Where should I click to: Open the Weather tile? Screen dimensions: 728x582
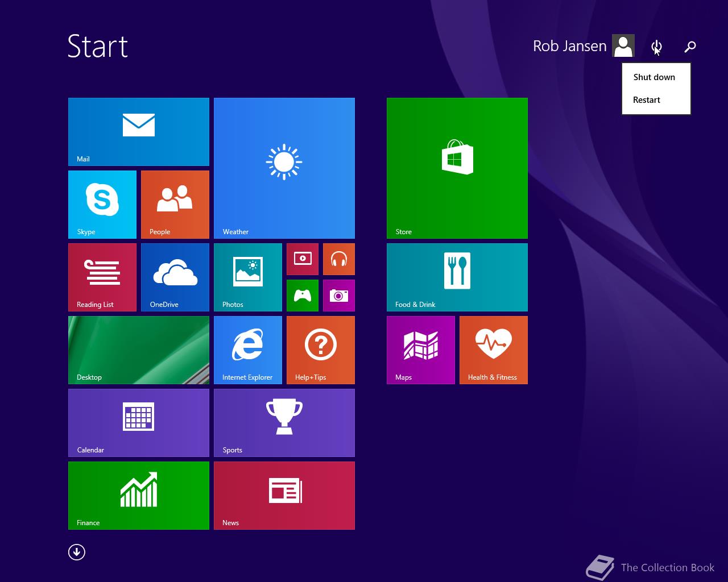point(284,168)
